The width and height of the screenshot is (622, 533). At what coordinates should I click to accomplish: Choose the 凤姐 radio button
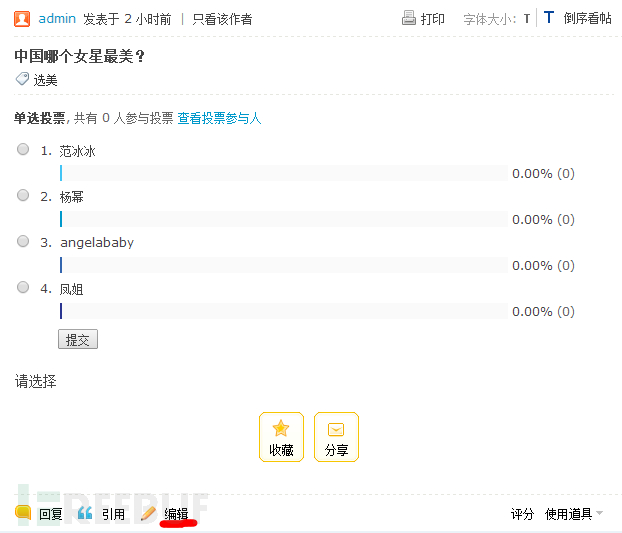pyautogui.click(x=23, y=287)
